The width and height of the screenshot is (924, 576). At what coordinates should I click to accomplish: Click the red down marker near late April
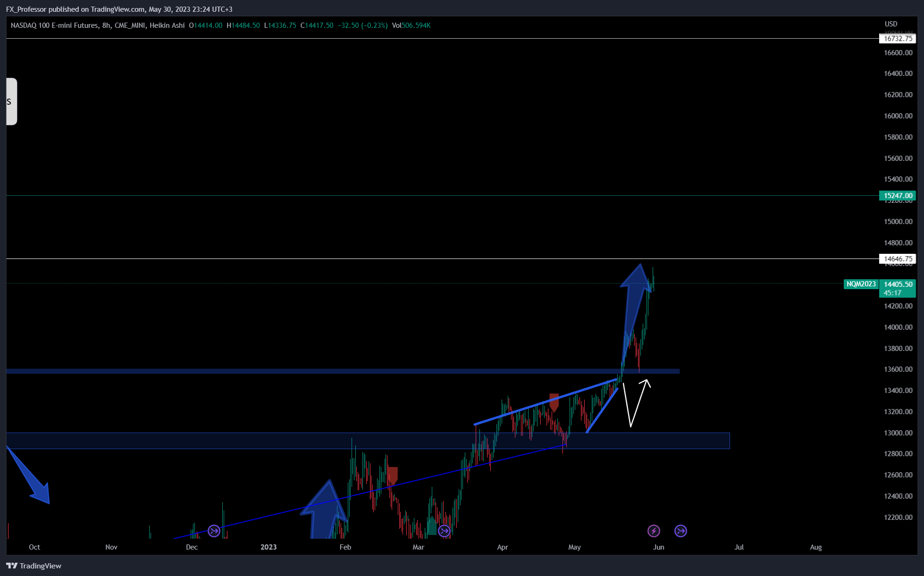click(554, 402)
